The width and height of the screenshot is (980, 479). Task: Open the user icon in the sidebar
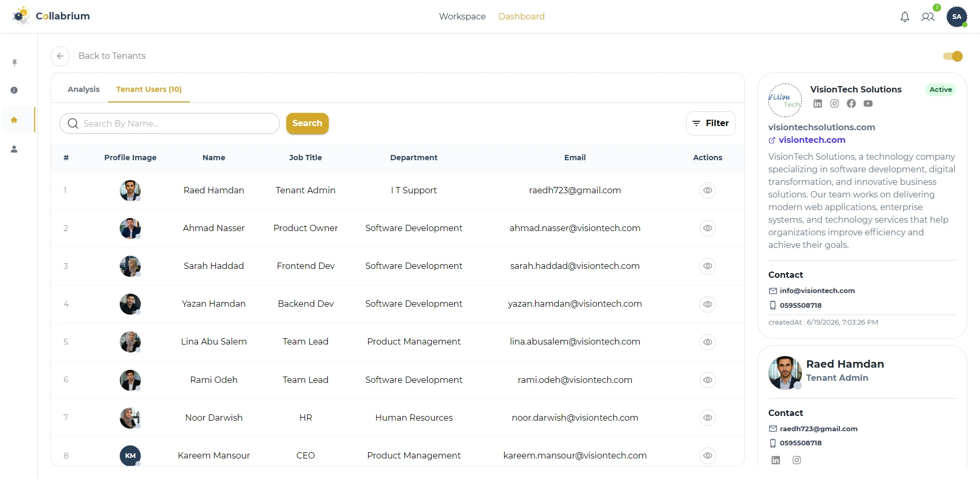pyautogui.click(x=14, y=149)
